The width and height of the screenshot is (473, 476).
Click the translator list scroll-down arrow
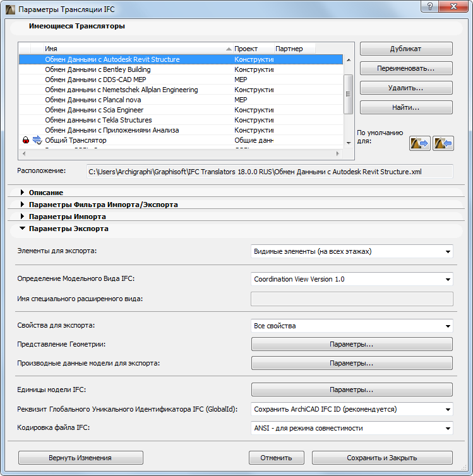[x=349, y=143]
